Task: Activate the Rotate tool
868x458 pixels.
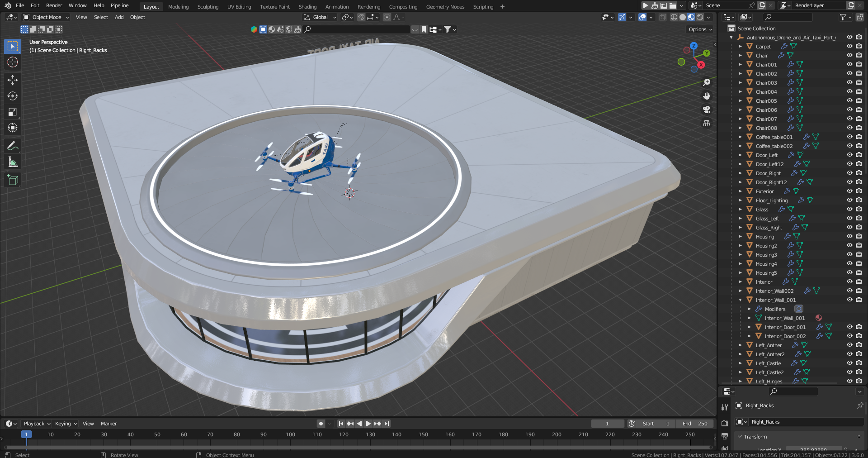Action: [x=13, y=96]
